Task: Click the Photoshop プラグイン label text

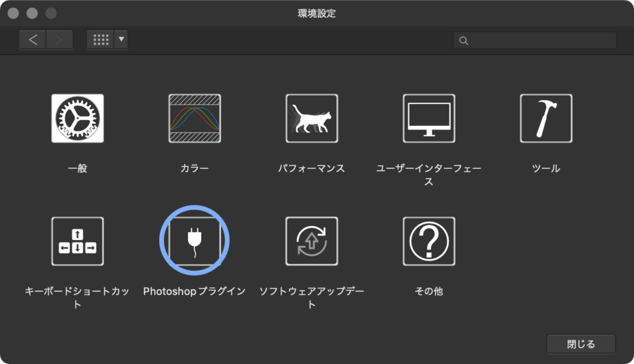Action: (x=194, y=291)
